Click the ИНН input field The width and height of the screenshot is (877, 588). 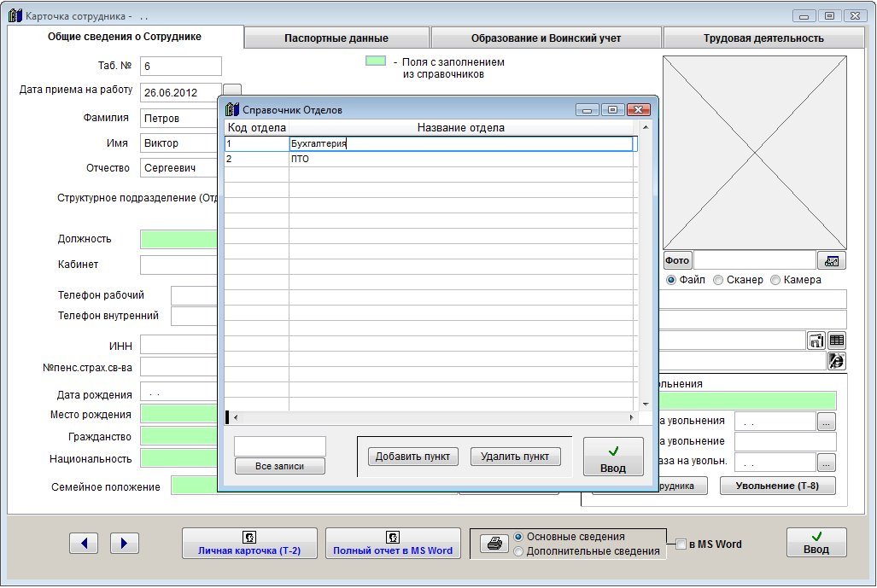[179, 345]
